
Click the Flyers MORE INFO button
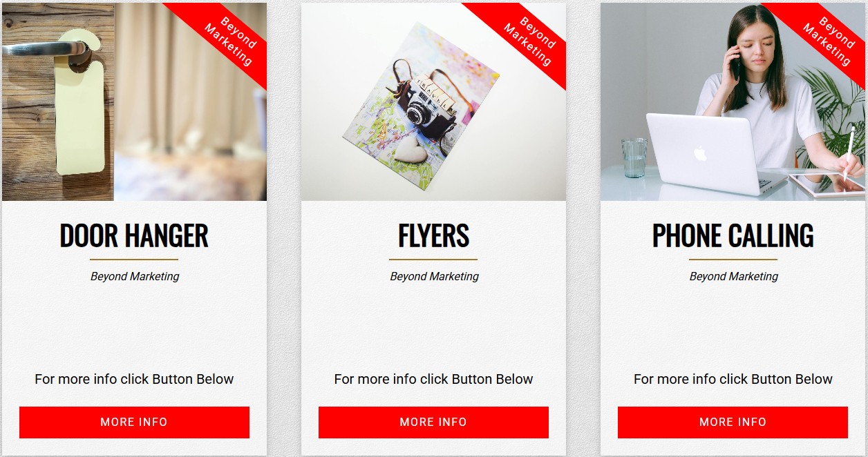[433, 422]
